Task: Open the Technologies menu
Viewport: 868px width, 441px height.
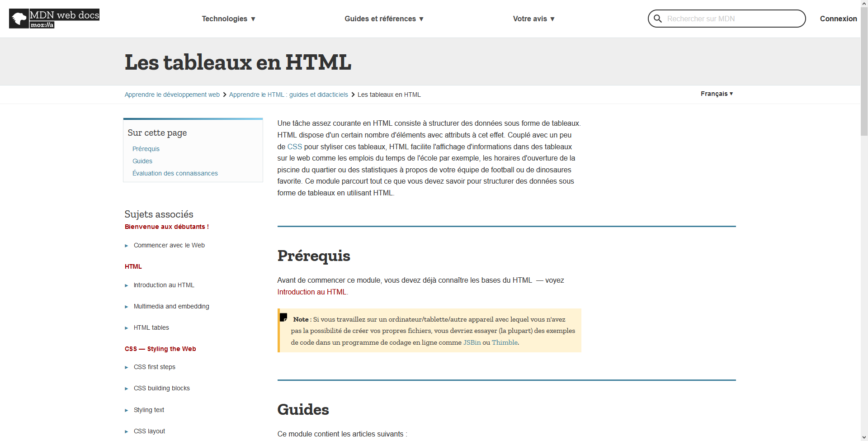Action: pyautogui.click(x=228, y=19)
